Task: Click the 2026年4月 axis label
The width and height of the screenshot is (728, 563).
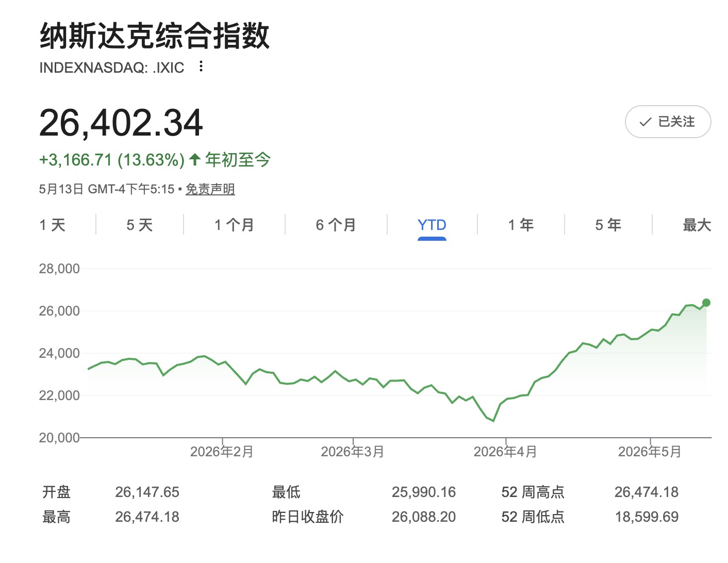Action: tap(505, 452)
